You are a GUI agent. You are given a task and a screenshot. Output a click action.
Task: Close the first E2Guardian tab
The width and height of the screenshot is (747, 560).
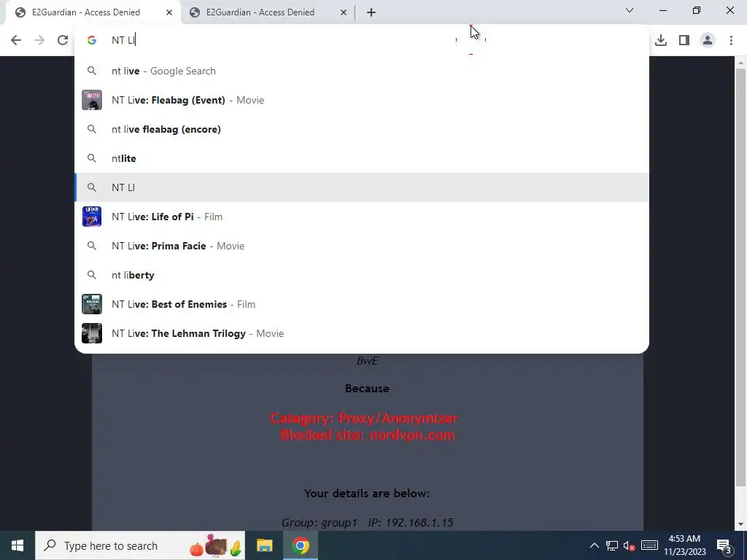(x=169, y=12)
